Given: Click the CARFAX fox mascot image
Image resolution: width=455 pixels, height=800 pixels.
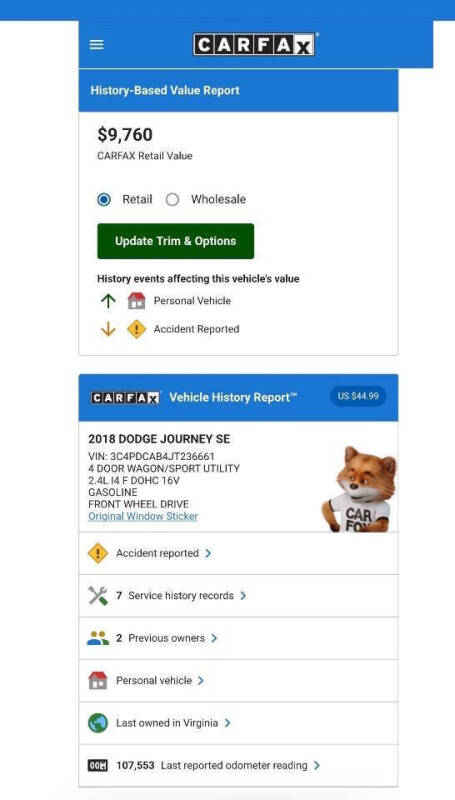Looking at the screenshot, I should click(x=360, y=489).
